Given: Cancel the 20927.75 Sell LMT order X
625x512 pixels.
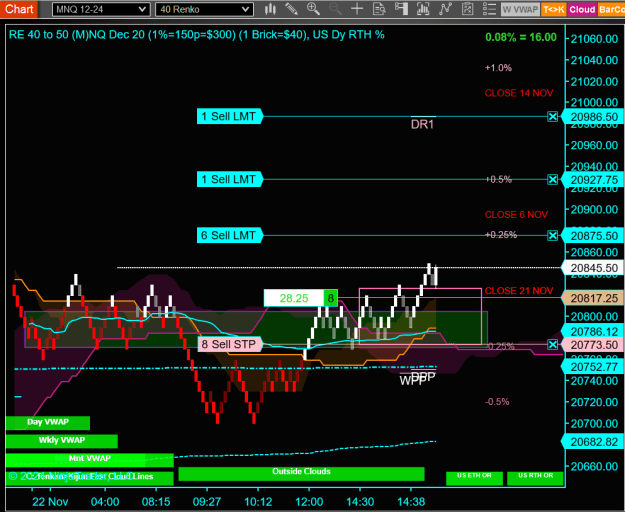Looking at the screenshot, I should coord(552,180).
